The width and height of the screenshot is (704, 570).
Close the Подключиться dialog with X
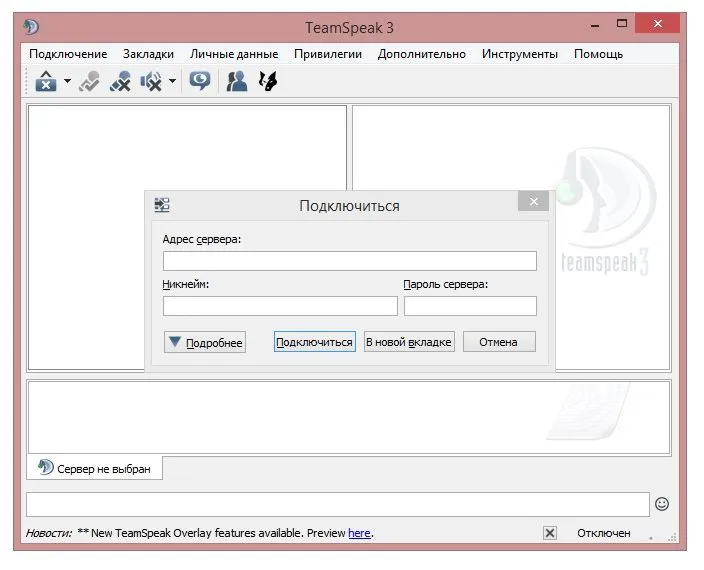(533, 201)
